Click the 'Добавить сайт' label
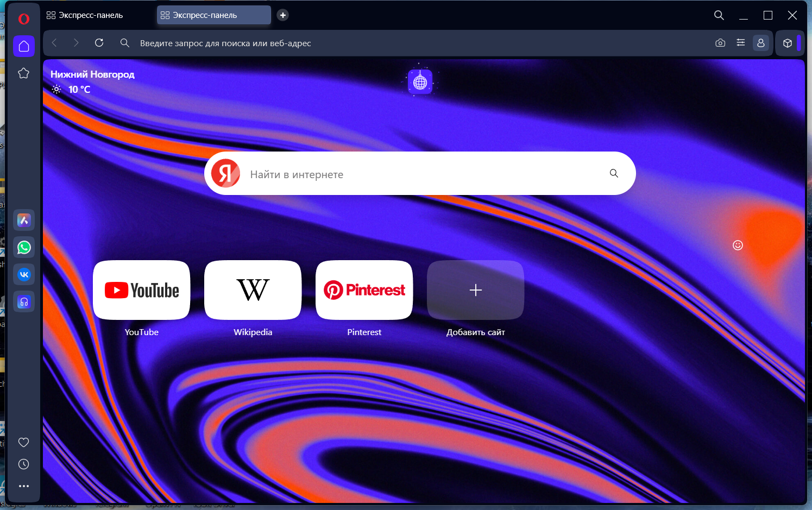 click(476, 332)
